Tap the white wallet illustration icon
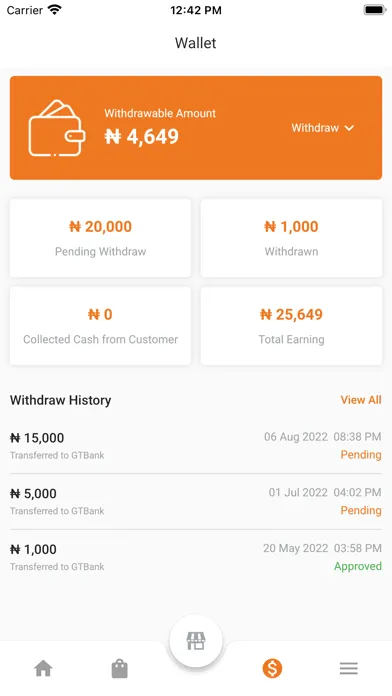The image size is (392, 696). click(57, 128)
